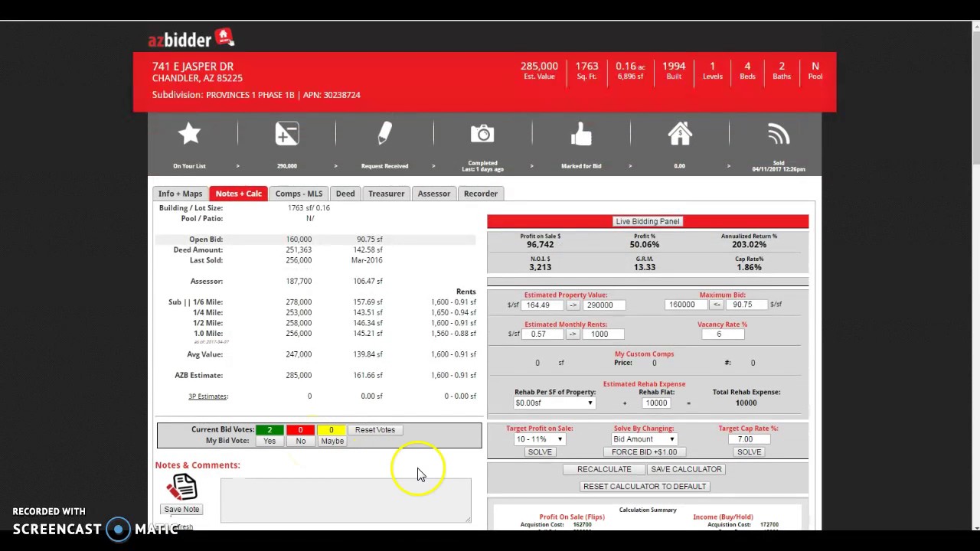Vote Maybe for my bid
This screenshot has width=980, height=551.
(332, 441)
